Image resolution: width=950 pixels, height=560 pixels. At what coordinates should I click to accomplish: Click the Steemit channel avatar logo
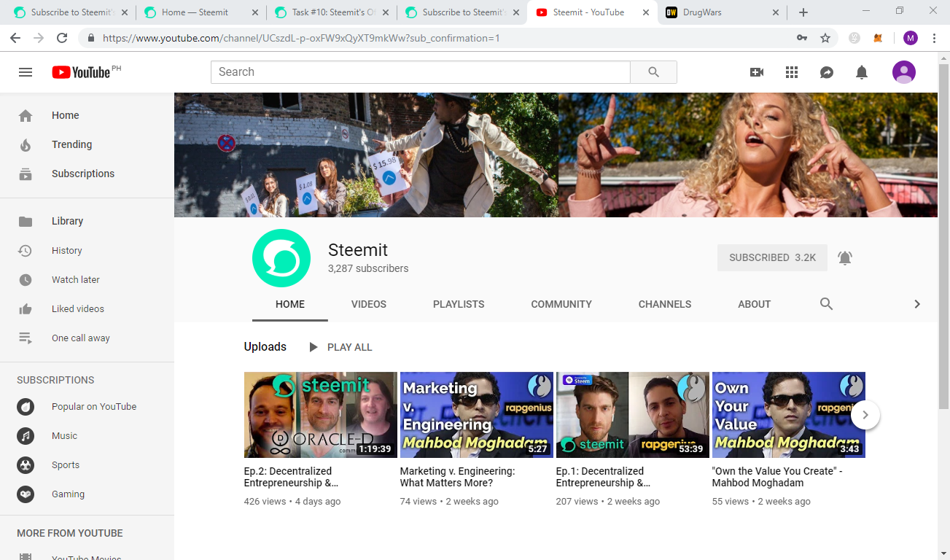281,257
